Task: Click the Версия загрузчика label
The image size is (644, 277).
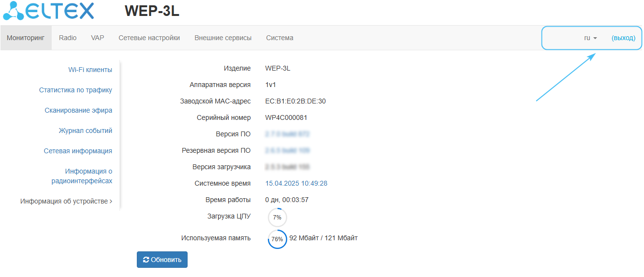Action: pyautogui.click(x=221, y=167)
